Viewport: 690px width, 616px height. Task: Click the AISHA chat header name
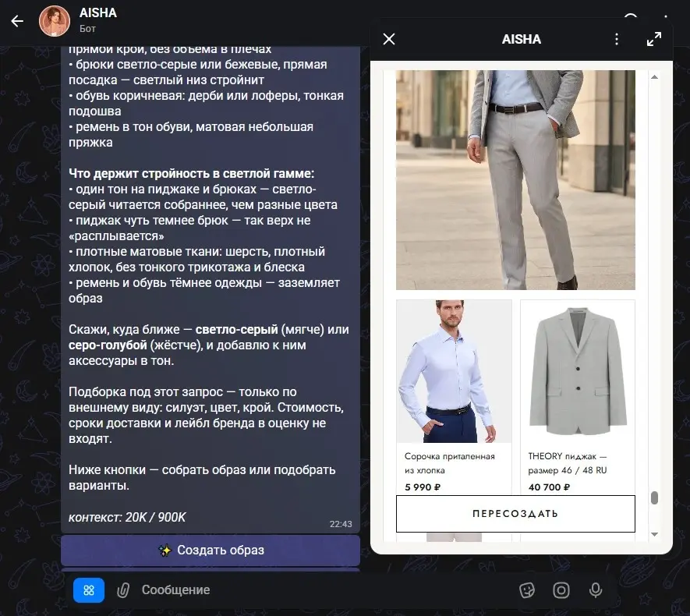pyautogui.click(x=98, y=12)
